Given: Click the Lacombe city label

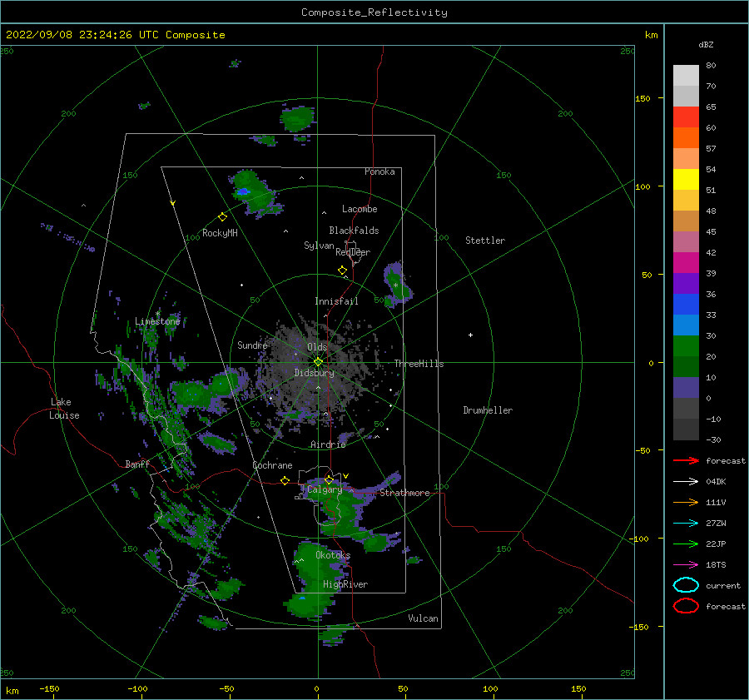Looking at the screenshot, I should pyautogui.click(x=360, y=209).
